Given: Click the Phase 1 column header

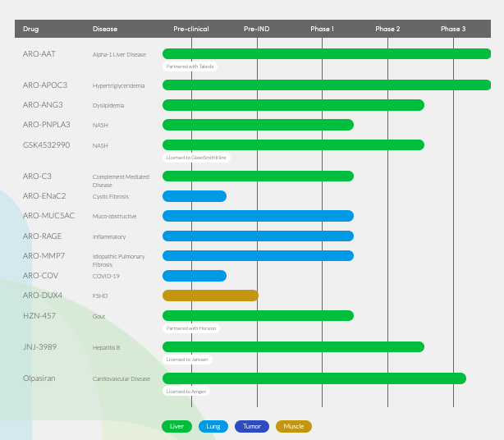Looking at the screenshot, I should [322, 29].
